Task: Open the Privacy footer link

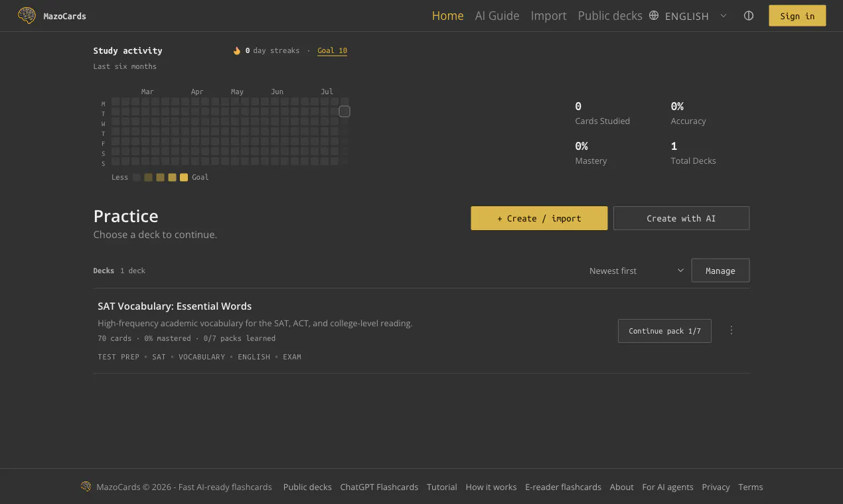Action: pos(716,487)
